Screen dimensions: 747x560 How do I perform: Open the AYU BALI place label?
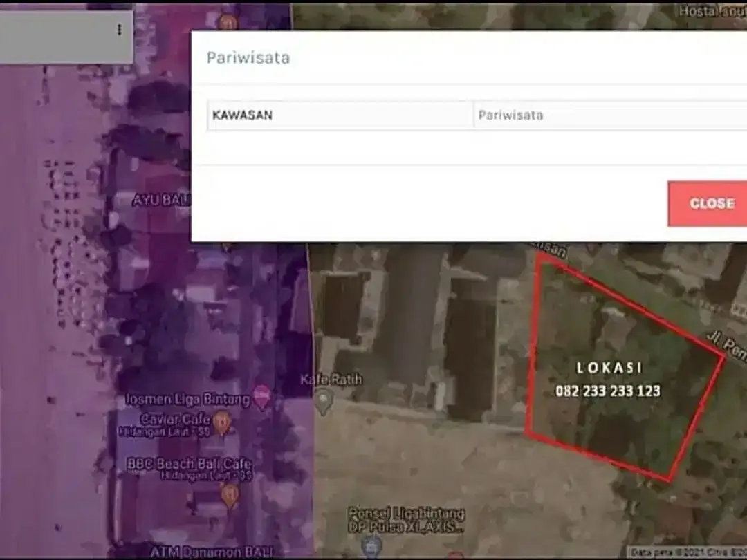pos(161,200)
